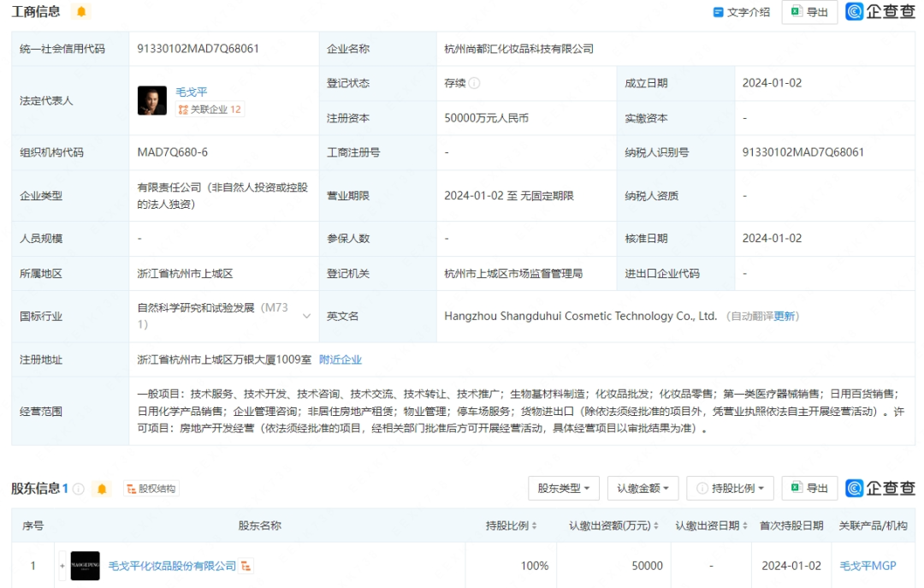Click the equity icon after 毛戈平化妆品股份有限公司
The width and height of the screenshot is (924, 588).
tap(246, 566)
